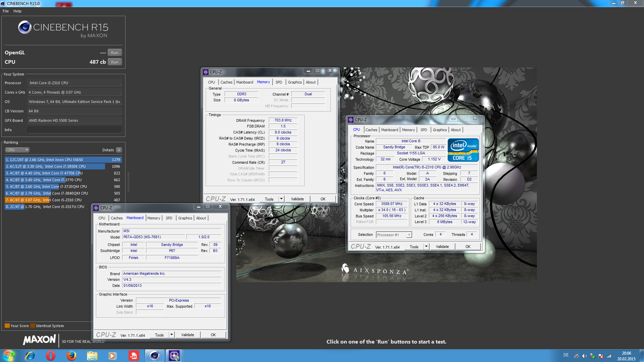Launch Firefox from the taskbar
The height and width of the screenshot is (362, 644).
[71, 356]
